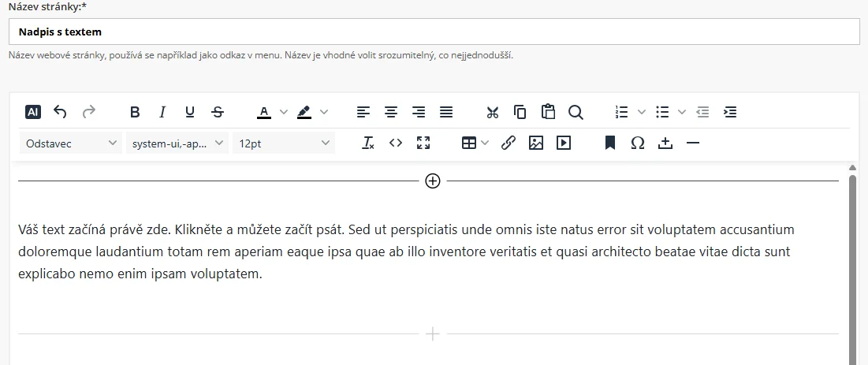Open the 12pt font size dropdown
Screen dimensions: 868x365
tap(284, 143)
